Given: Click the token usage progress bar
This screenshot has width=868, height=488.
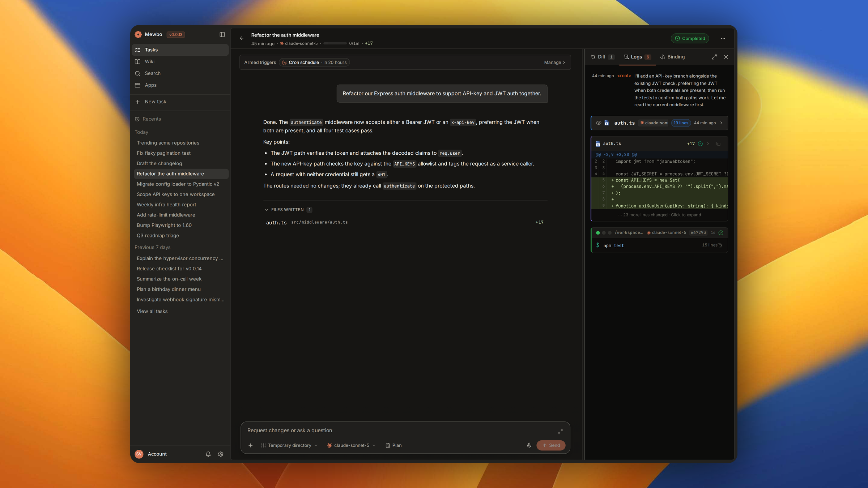Looking at the screenshot, I should click(335, 43).
